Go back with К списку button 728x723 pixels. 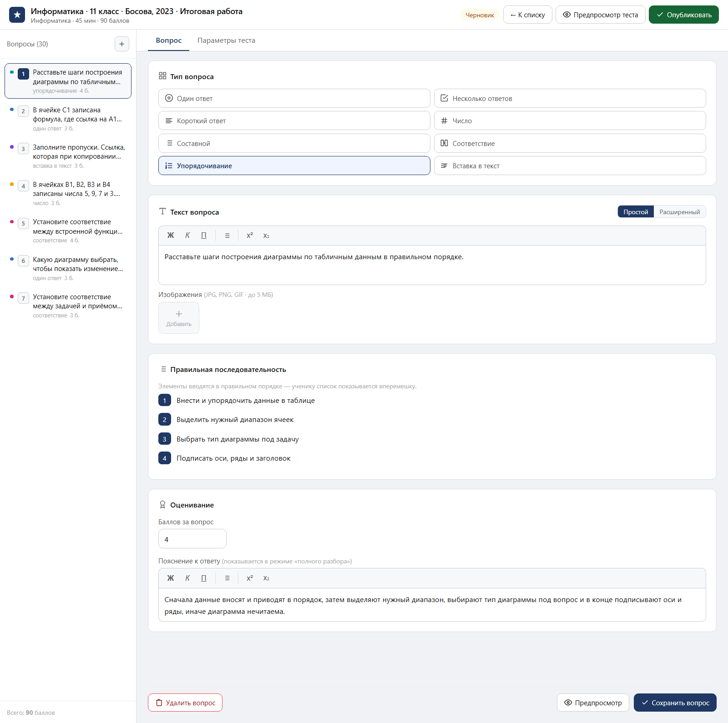(527, 15)
